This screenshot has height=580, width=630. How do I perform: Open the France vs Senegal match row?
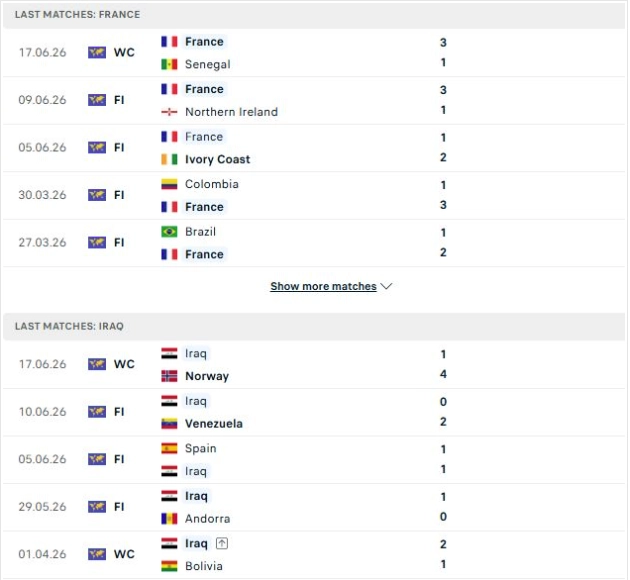[x=314, y=53]
